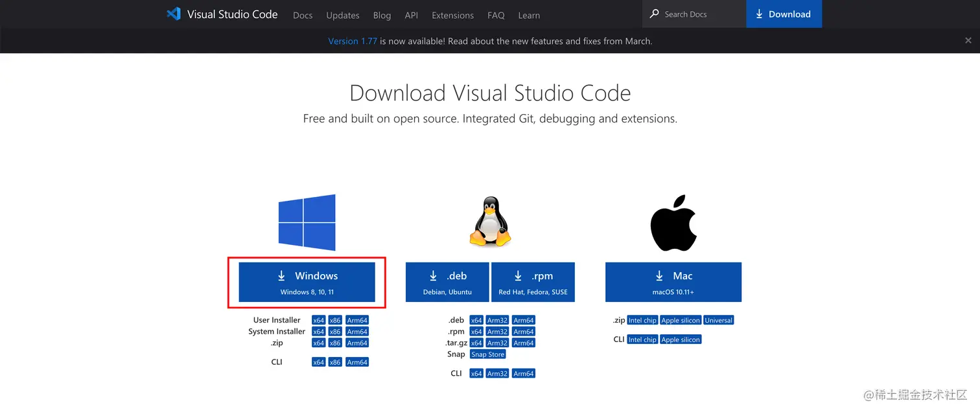Select System Installer x86
Screen dimensions: 980x414
[x=335, y=332]
